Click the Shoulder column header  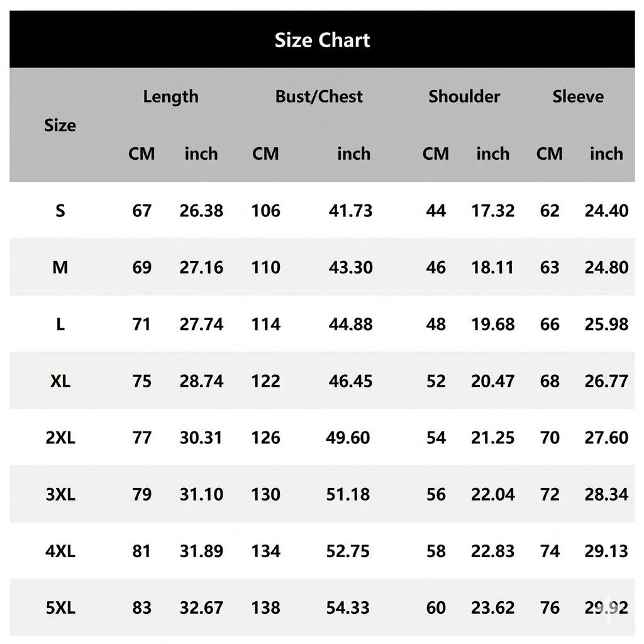pyautogui.click(x=464, y=96)
